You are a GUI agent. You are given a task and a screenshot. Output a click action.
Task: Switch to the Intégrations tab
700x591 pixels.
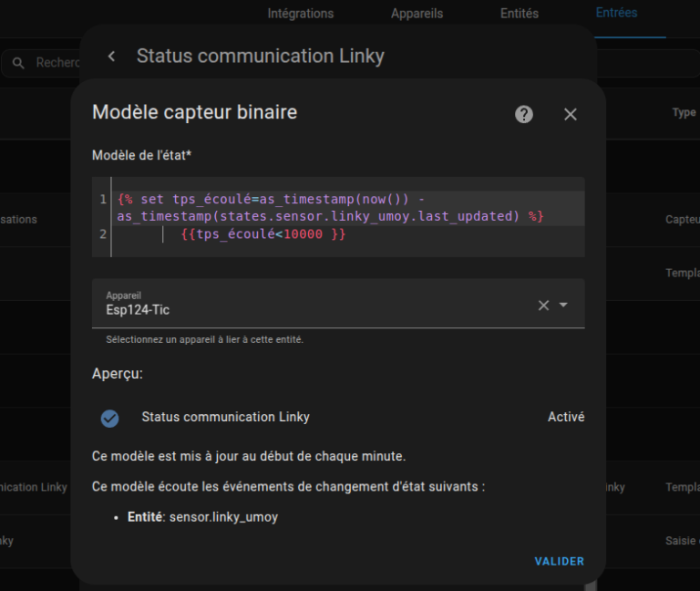pyautogui.click(x=300, y=14)
